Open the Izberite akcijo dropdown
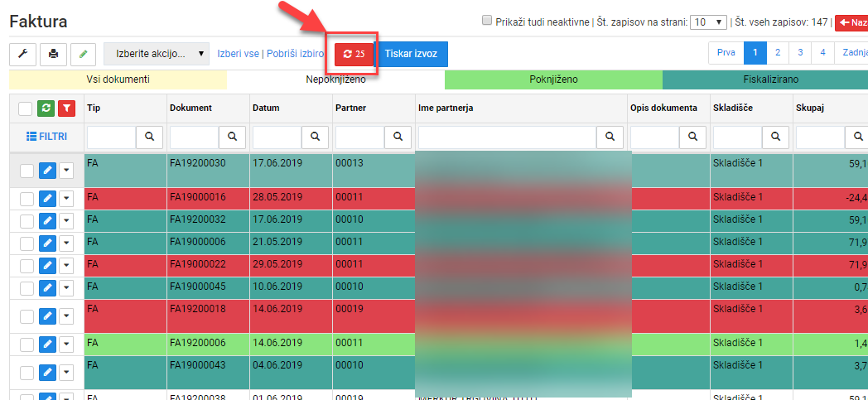The width and height of the screenshot is (868, 400). [157, 54]
